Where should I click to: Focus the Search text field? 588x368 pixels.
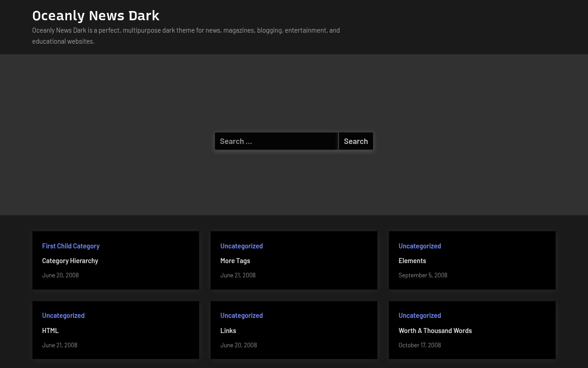tap(277, 141)
